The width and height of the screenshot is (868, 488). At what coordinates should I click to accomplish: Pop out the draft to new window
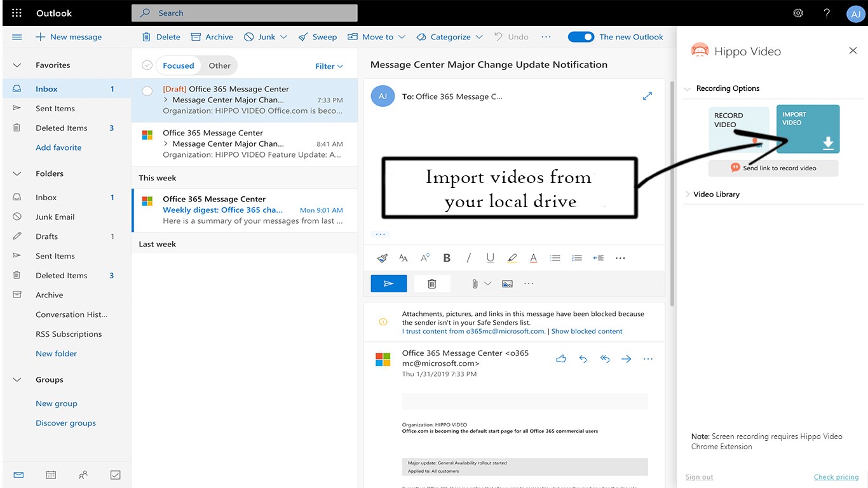648,97
